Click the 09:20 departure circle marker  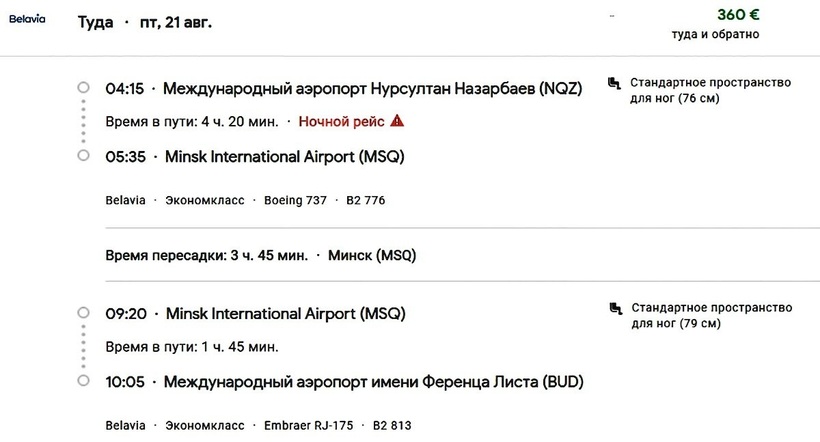84,313
